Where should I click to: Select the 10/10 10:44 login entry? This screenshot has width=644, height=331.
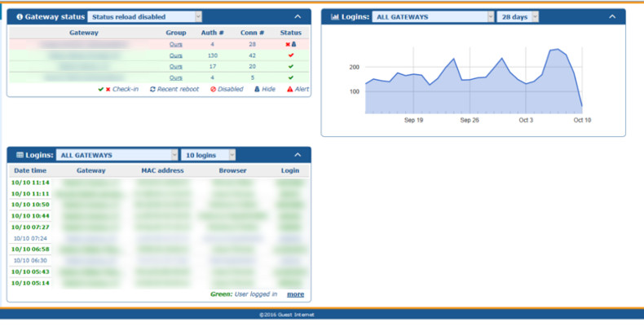(30, 216)
